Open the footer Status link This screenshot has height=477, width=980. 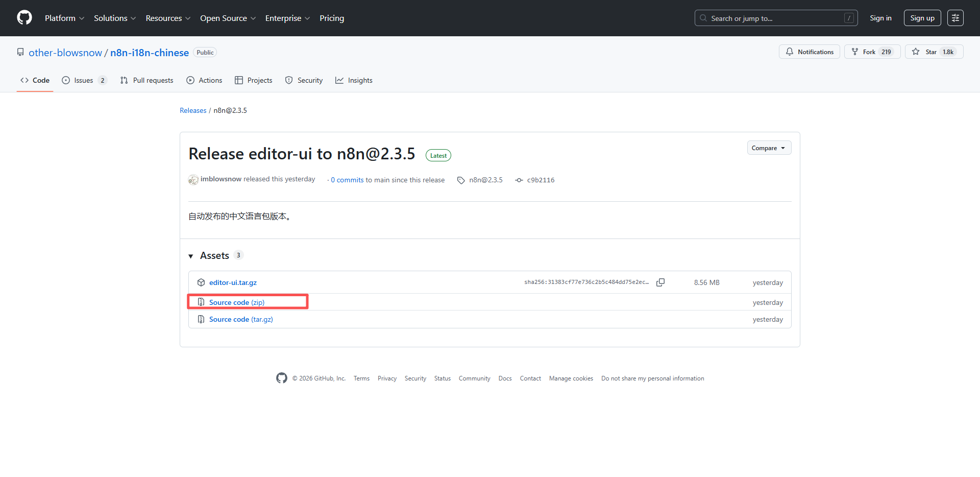coord(443,378)
